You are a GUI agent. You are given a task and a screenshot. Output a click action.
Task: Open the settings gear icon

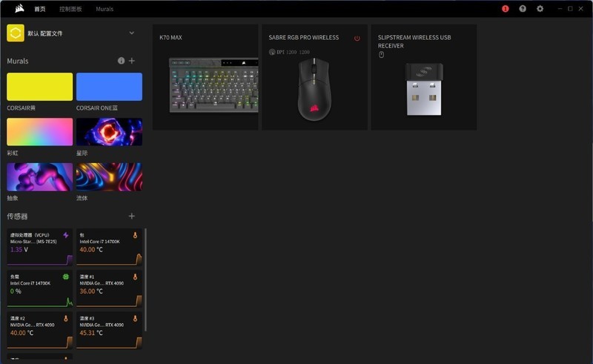click(x=540, y=9)
